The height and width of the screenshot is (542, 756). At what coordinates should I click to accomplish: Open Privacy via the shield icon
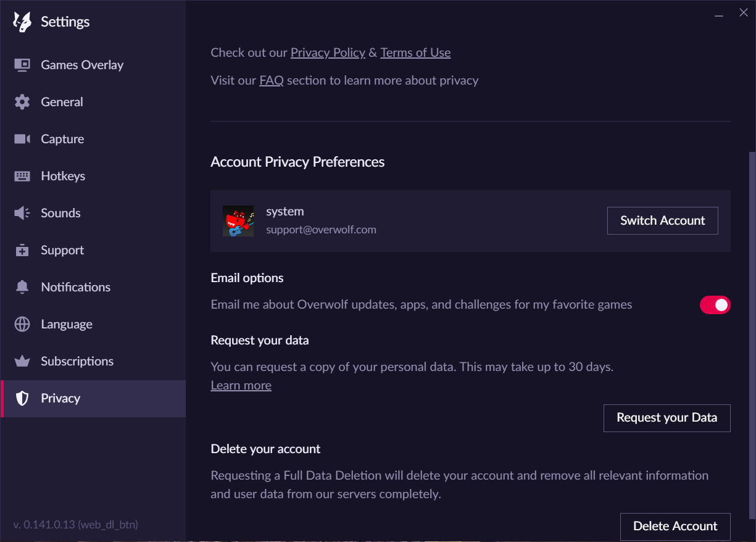[22, 398]
